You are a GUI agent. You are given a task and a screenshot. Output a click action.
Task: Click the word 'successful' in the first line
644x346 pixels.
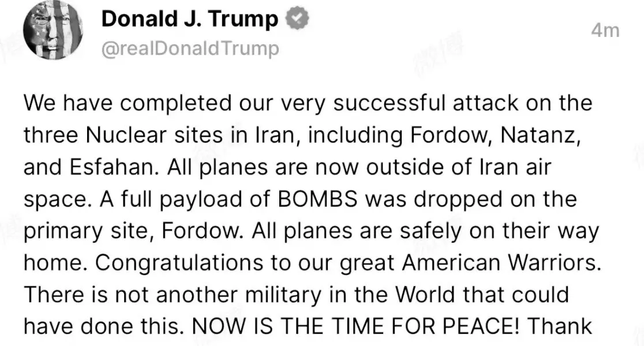[389, 103]
